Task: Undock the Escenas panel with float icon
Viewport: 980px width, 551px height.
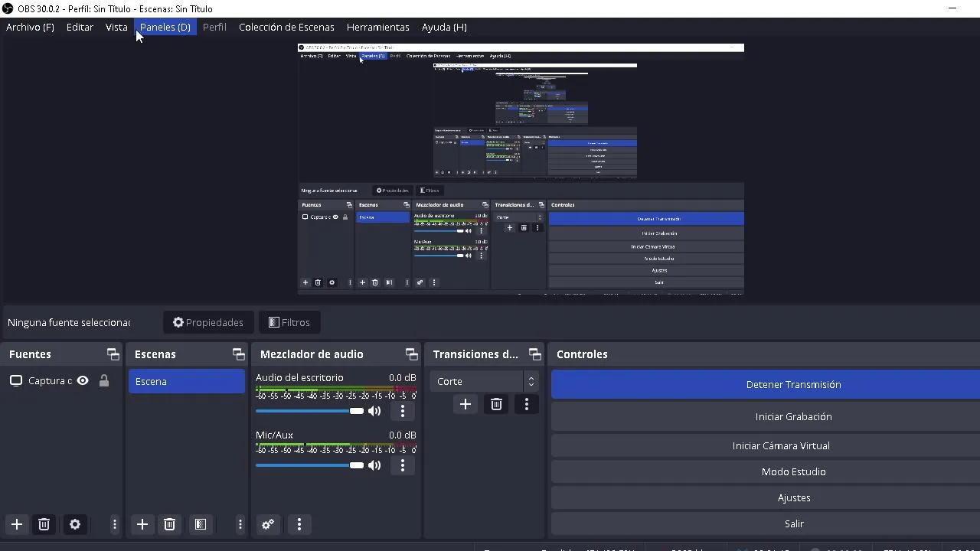Action: [239, 354]
